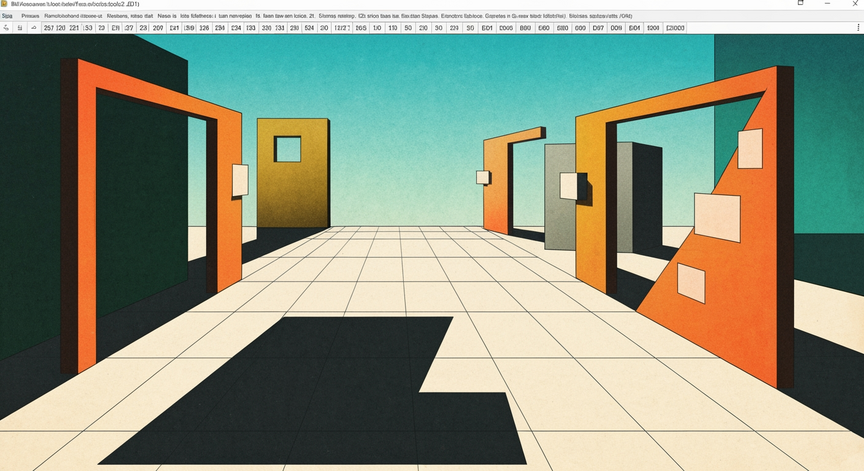Screen dimensions: 864x471
Task: Pick the E01 toolbar cell
Action: click(487, 29)
